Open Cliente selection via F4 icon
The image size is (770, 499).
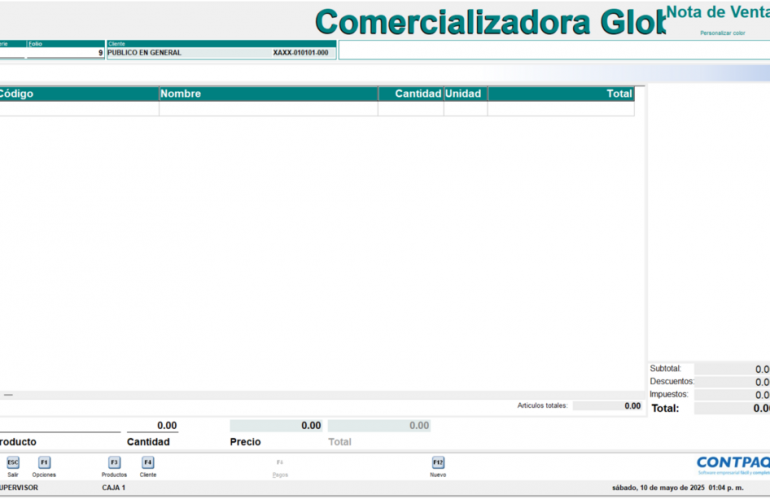coord(148,463)
